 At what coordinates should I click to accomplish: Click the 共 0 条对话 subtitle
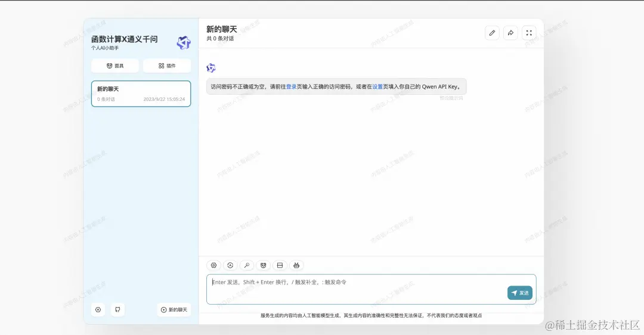(220, 39)
